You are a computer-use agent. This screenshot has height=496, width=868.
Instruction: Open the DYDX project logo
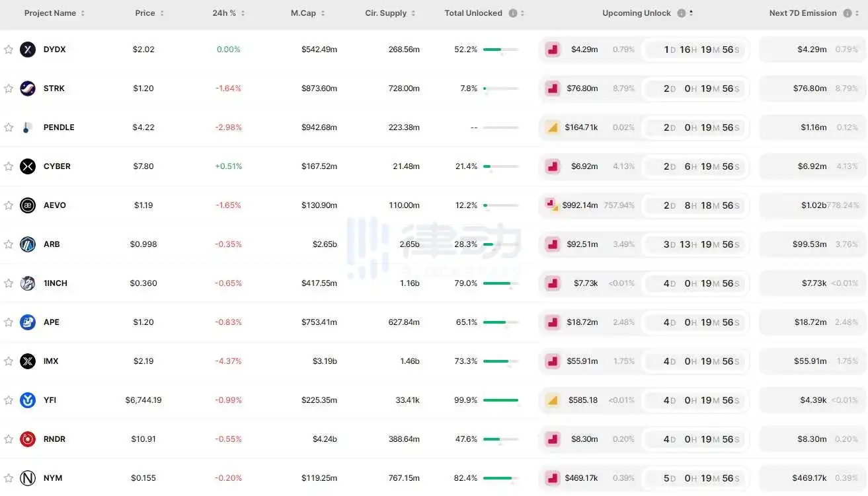28,50
